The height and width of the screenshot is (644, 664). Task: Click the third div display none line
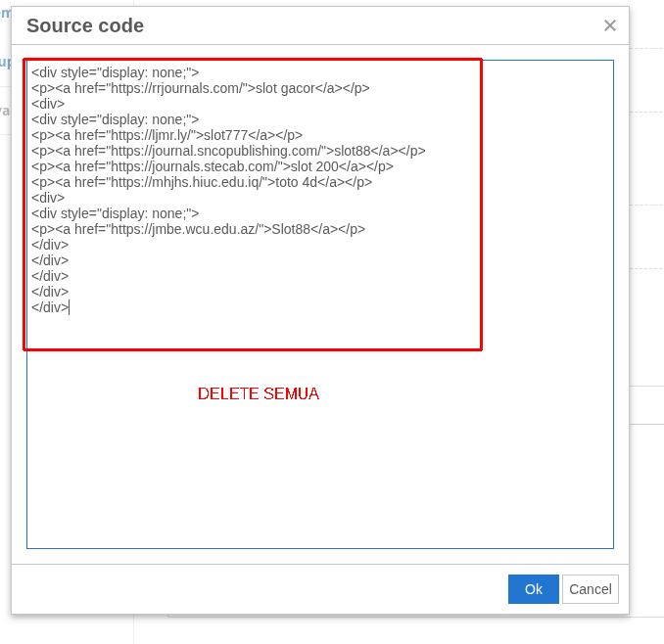point(115,213)
